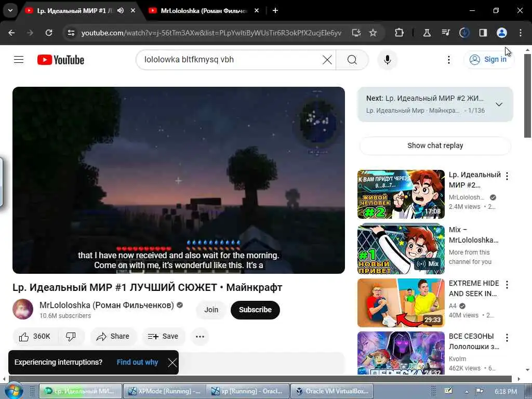Submit search with magnifier button

pos(352,60)
